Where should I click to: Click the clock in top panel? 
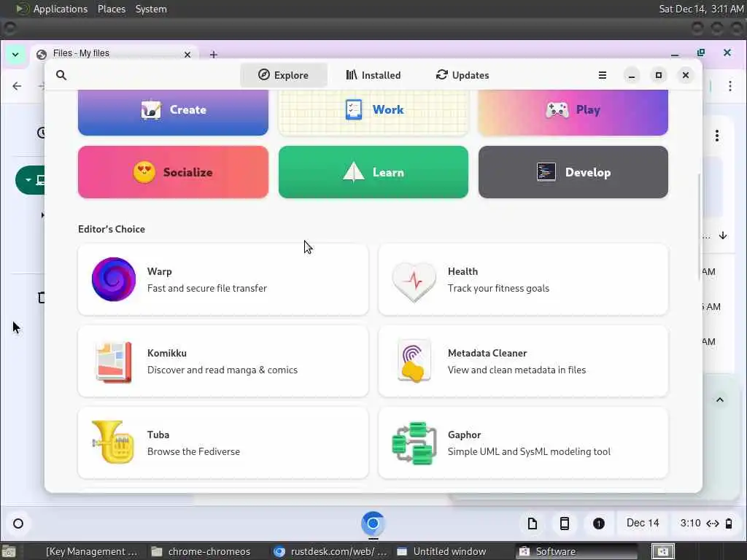[x=701, y=9]
